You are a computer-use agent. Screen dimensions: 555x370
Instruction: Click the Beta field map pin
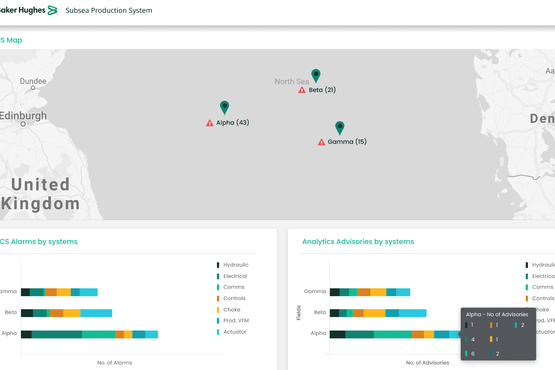coord(316,75)
